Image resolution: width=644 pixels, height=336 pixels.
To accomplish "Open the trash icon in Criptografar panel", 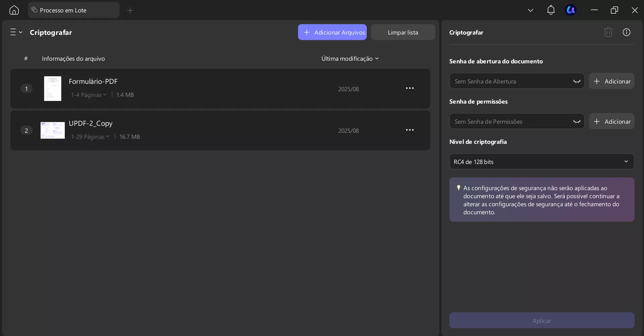I will click(608, 32).
